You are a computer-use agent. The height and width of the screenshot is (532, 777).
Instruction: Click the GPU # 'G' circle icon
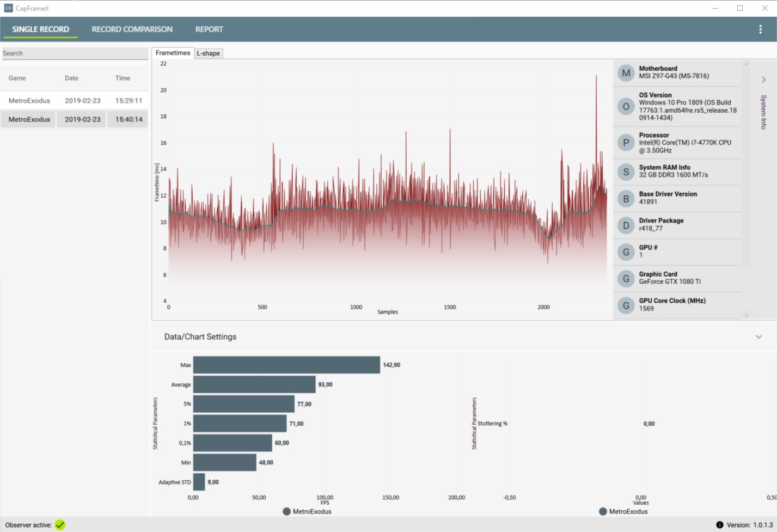(x=626, y=252)
